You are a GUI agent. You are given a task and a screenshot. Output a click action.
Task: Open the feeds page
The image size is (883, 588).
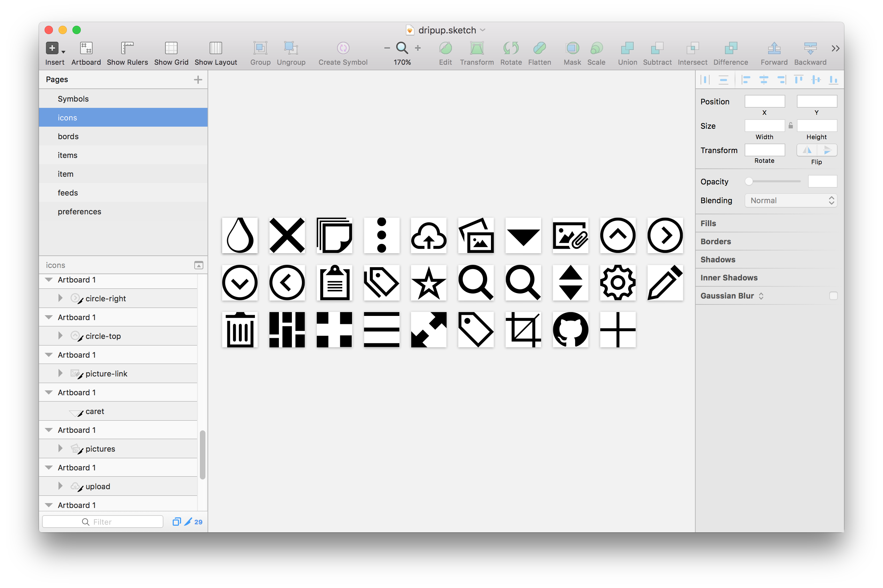[123, 192]
